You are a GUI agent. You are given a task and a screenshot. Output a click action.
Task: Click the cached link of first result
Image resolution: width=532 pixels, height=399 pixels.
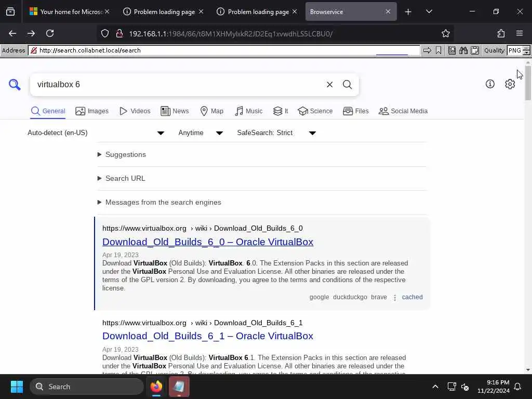[412, 297]
